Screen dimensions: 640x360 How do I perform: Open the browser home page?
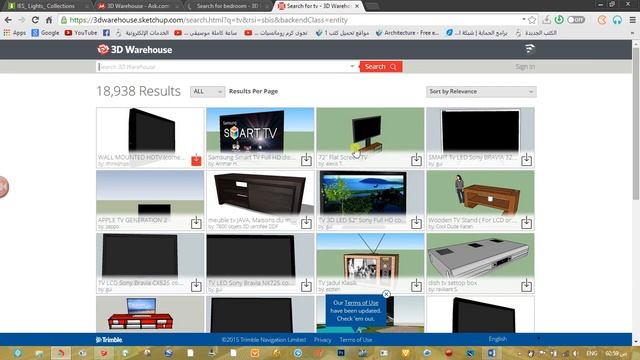click(49, 20)
